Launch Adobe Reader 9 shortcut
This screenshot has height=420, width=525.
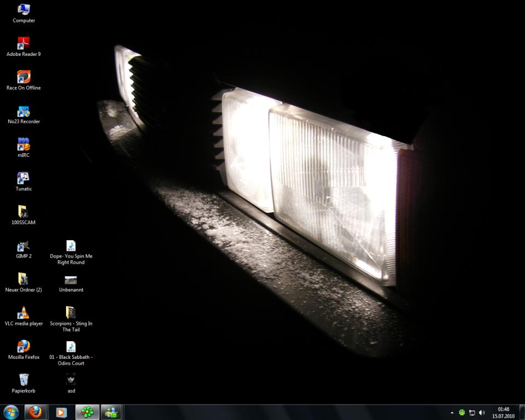(24, 43)
